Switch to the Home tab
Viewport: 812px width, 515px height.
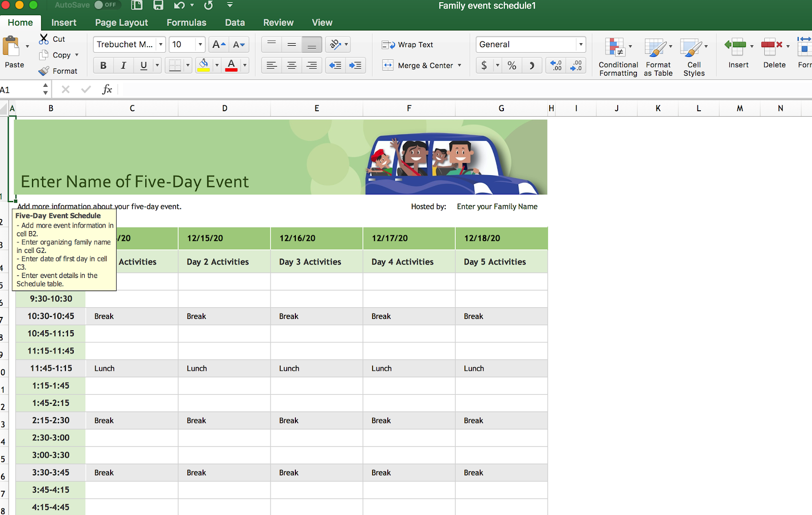pyautogui.click(x=20, y=22)
